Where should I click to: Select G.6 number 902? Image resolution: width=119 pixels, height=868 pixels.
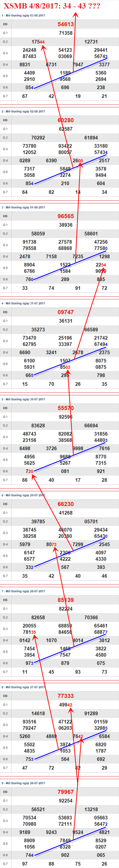pos(65,855)
